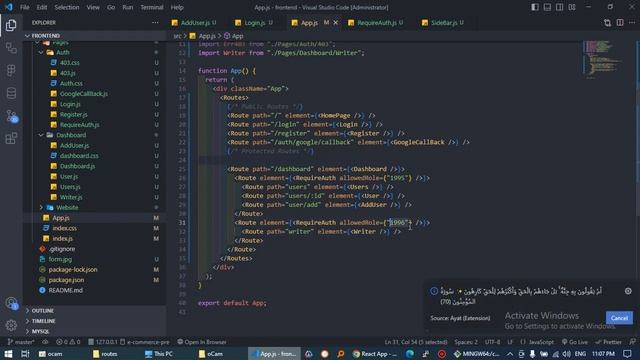Open Task View on the taskbar
This screenshot has width=640, height=360.
(x=25, y=354)
